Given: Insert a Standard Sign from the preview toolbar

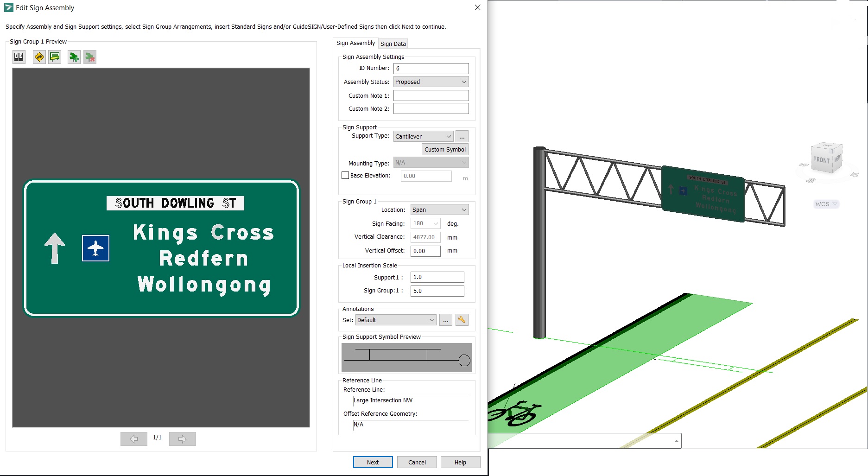Looking at the screenshot, I should click(39, 57).
